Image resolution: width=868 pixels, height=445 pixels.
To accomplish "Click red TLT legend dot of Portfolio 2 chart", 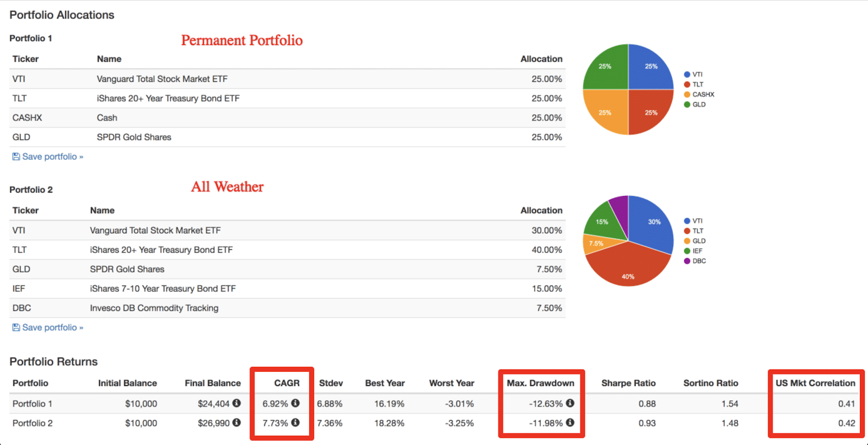I will pyautogui.click(x=687, y=231).
